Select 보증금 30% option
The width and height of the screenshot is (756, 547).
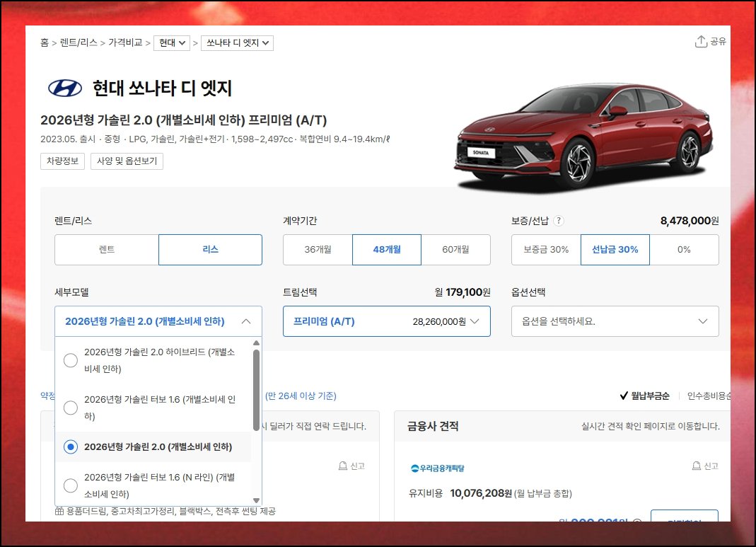pos(546,249)
